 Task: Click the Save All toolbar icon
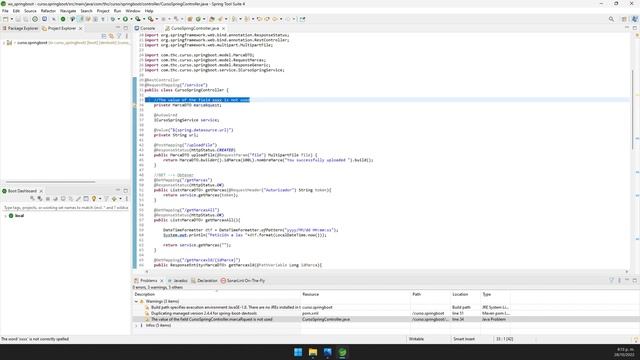(x=26, y=19)
